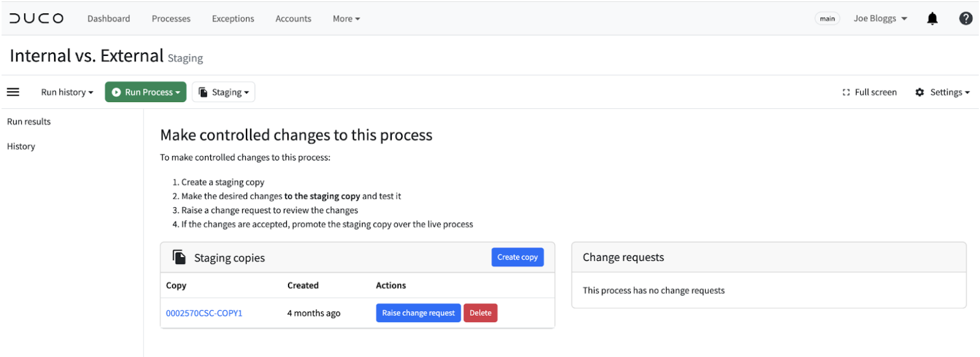Click the '4 months ago' cell

(x=314, y=313)
